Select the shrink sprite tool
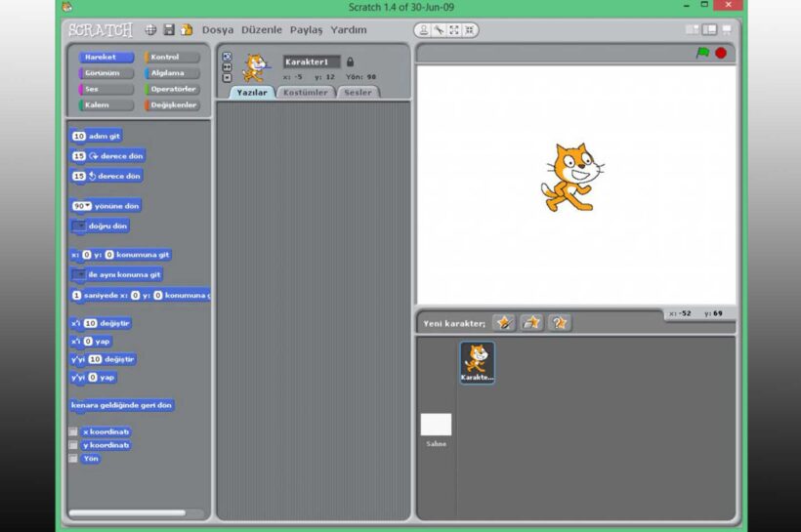Screen dimensions: 801x532 tap(469, 30)
